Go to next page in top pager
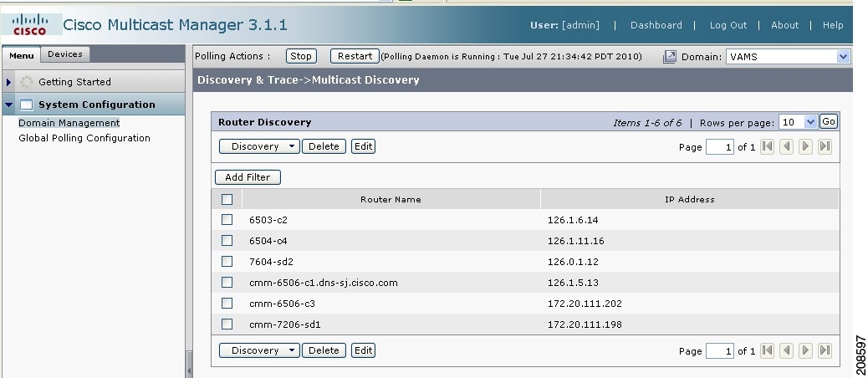The width and height of the screenshot is (868, 378). click(805, 146)
